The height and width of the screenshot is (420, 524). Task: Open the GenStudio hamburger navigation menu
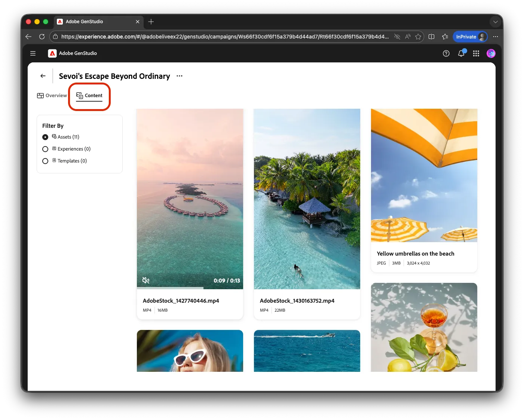[x=33, y=53]
